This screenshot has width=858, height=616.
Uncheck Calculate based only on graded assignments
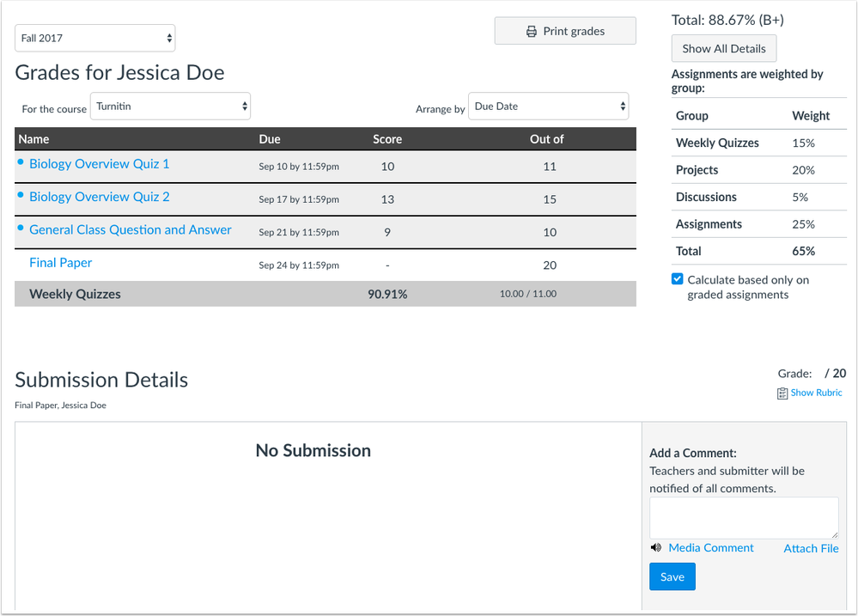[x=677, y=278]
